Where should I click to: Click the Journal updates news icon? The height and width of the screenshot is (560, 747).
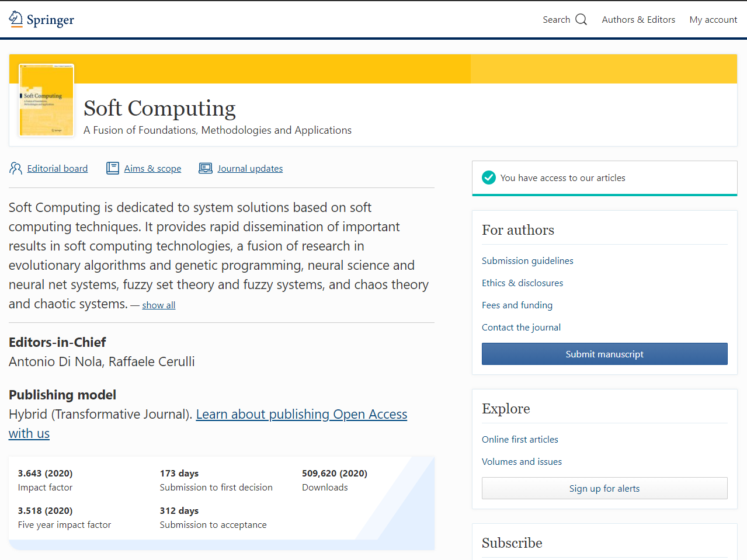click(x=206, y=169)
